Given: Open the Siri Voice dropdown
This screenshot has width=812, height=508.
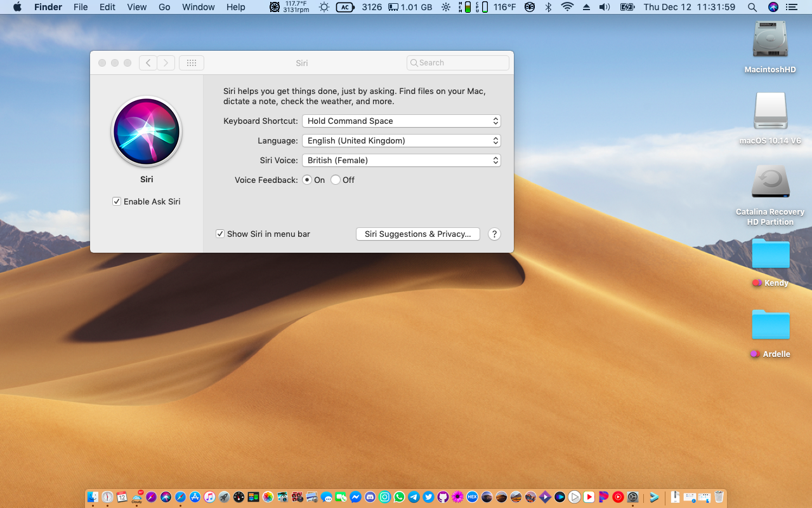Looking at the screenshot, I should [402, 160].
